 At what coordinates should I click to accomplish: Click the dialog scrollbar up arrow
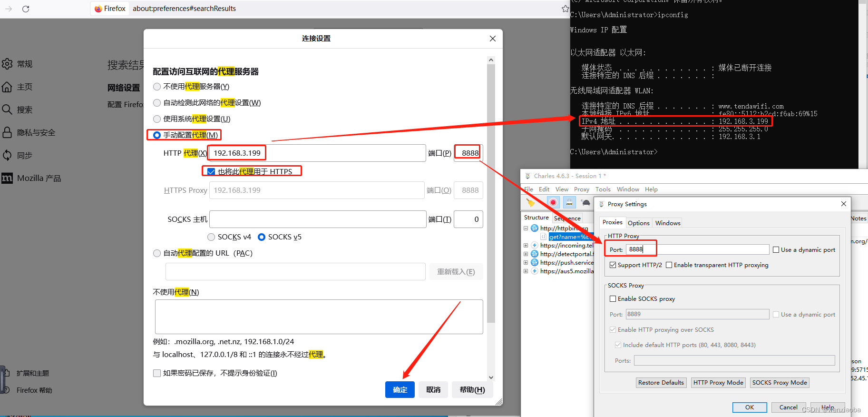click(491, 60)
